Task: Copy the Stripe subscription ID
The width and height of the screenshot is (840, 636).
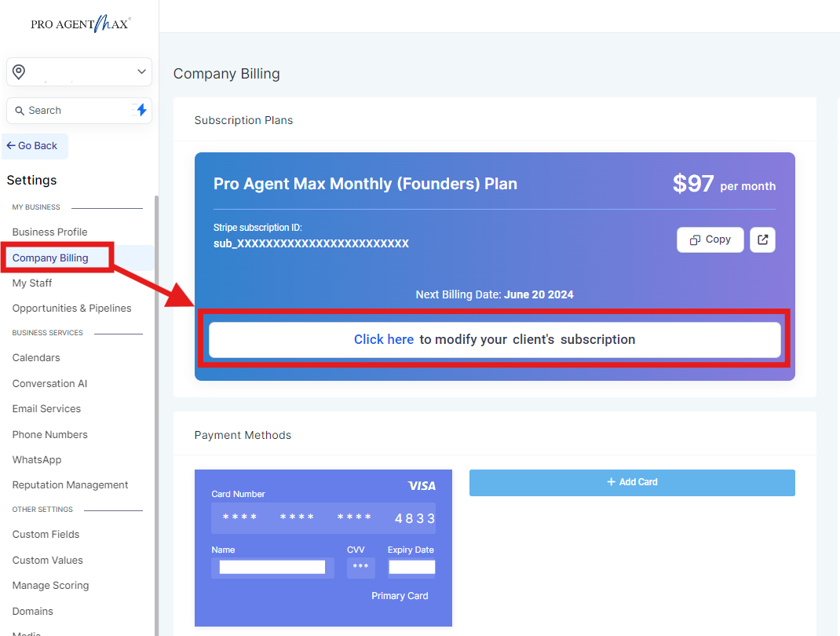Action: [710, 240]
